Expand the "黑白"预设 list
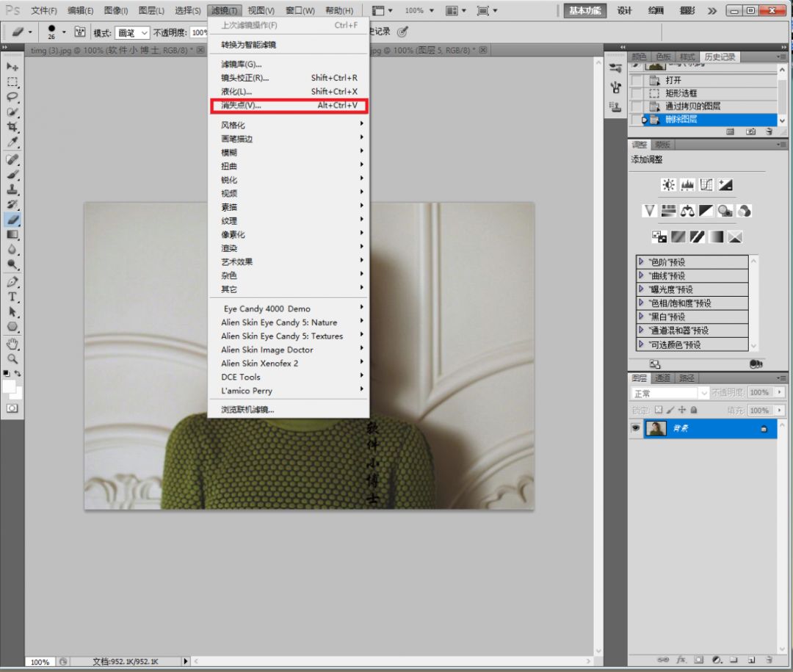This screenshot has width=793, height=672. click(641, 317)
